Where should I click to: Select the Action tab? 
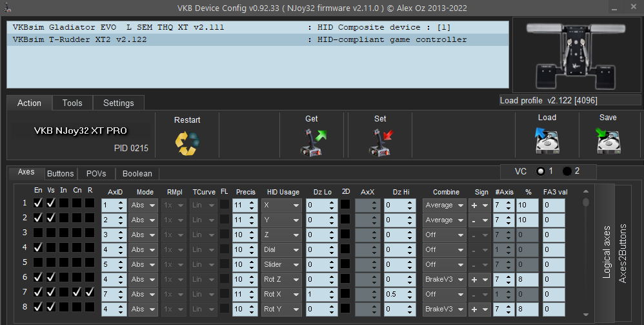pyautogui.click(x=29, y=103)
